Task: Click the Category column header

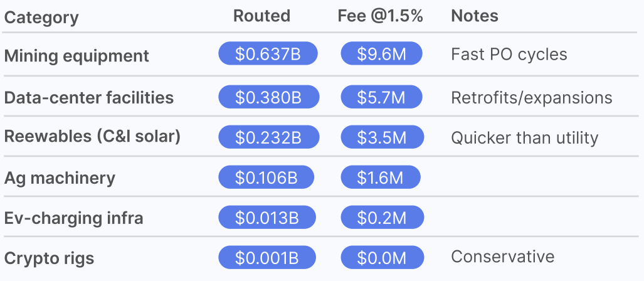Action: pyautogui.click(x=41, y=17)
